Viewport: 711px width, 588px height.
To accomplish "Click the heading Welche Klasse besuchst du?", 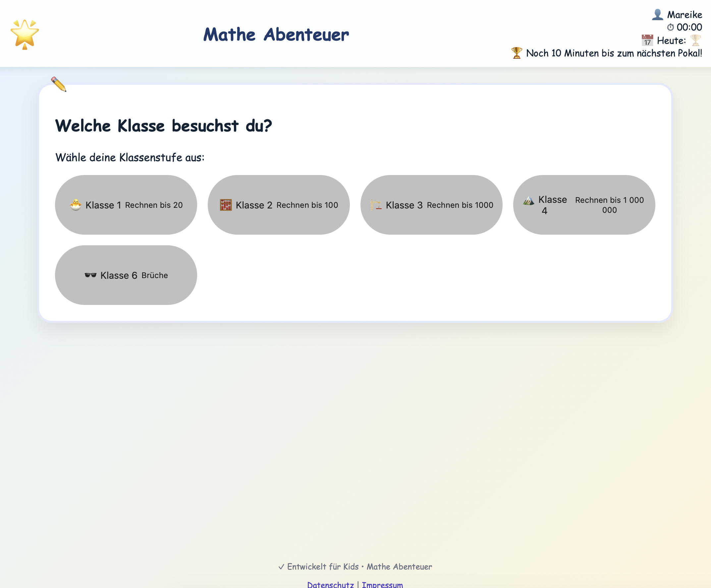I will coord(164,126).
